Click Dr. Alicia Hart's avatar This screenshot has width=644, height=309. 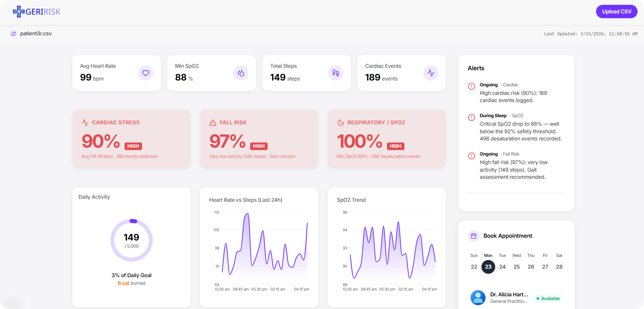(478, 298)
